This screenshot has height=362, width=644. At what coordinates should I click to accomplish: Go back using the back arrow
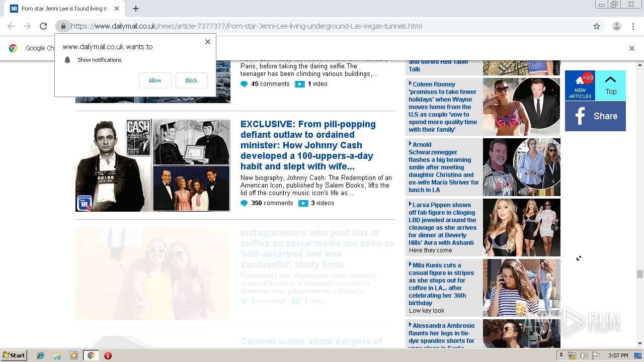(11, 26)
